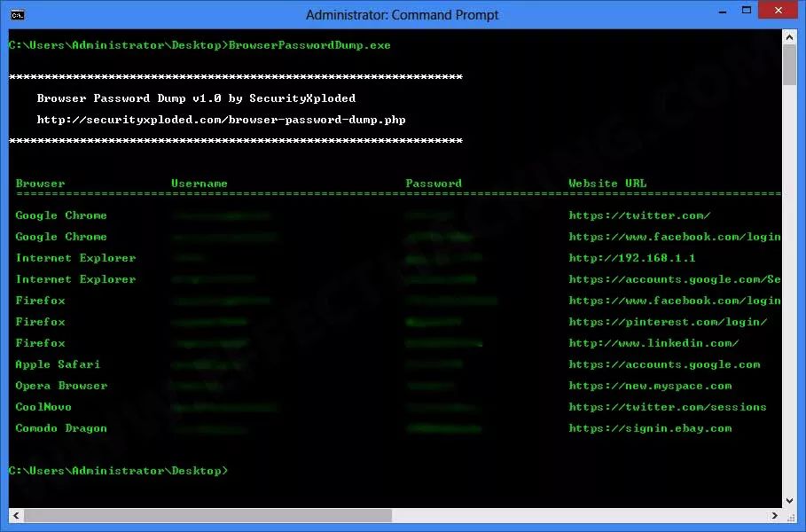Screen dimensions: 806x532
Task: Click the horizontal scrollbar thumb
Action: (x=207, y=515)
